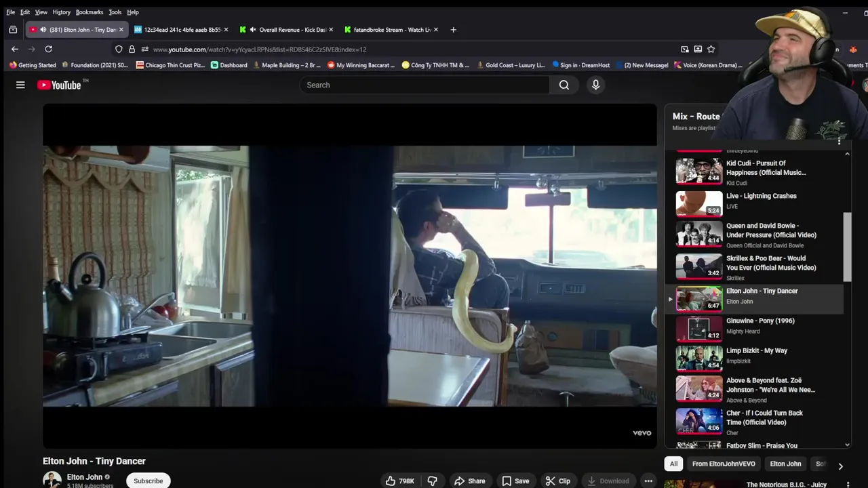
Task: Click the picture-in-picture icon in address bar
Action: [x=685, y=49]
